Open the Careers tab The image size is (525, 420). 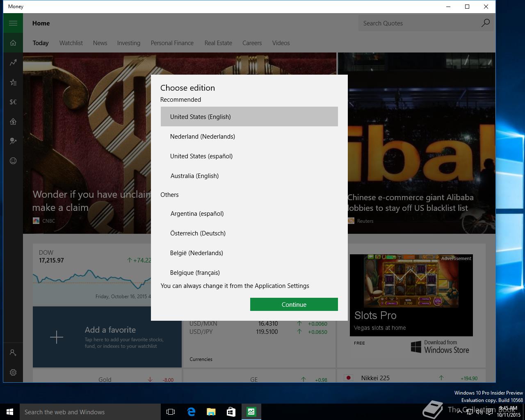pos(252,43)
